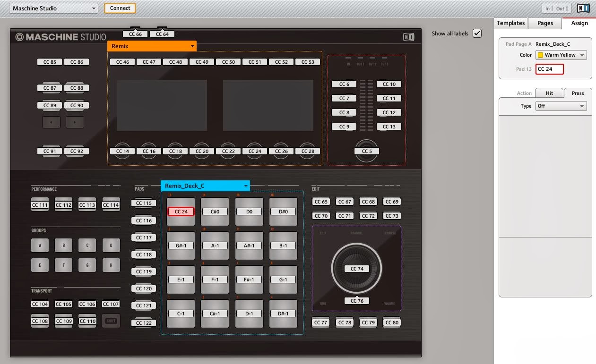This screenshot has width=596, height=364.
Task: Select button CC 92
Action: coord(77,151)
